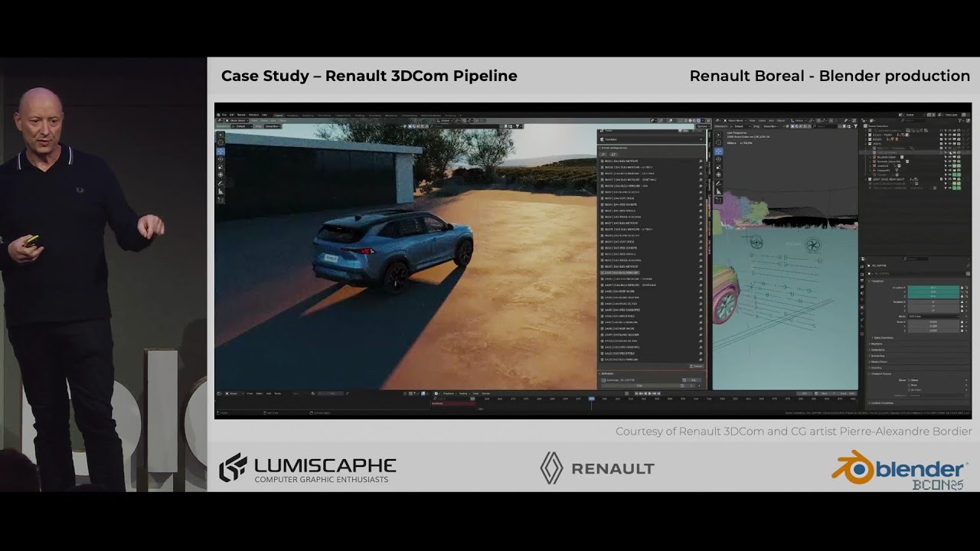
Task: Click the animation value slider showing 0.00
Action: (641, 386)
